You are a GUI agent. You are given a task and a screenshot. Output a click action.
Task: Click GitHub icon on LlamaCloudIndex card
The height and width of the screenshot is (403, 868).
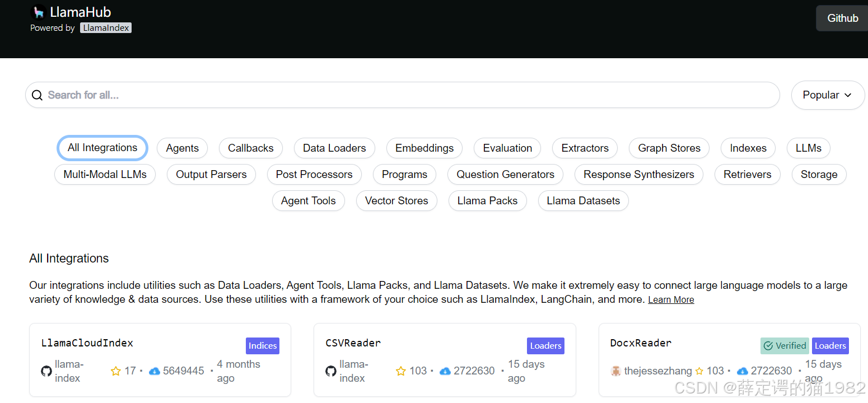click(46, 371)
